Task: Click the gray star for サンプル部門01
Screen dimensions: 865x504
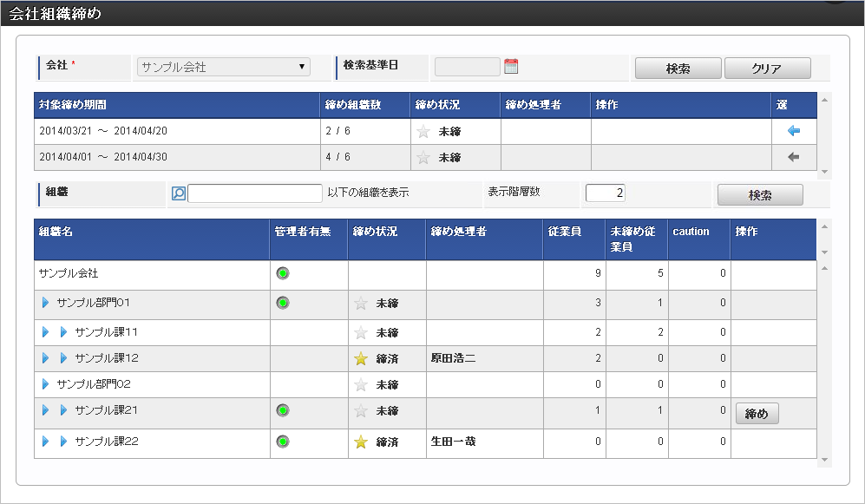Action: [361, 304]
